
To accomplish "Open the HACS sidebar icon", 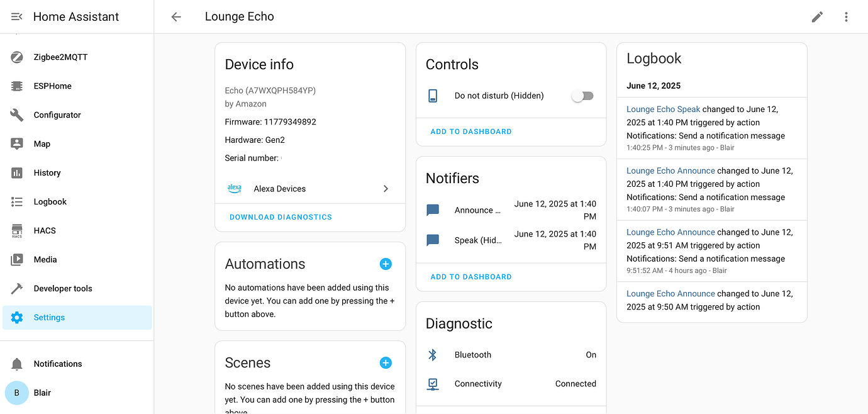I will [16, 230].
